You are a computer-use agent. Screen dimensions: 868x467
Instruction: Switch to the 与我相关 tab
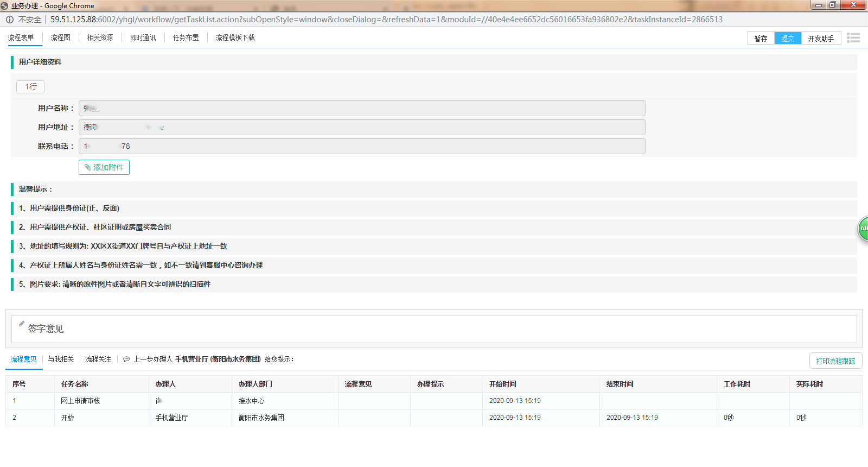61,359
